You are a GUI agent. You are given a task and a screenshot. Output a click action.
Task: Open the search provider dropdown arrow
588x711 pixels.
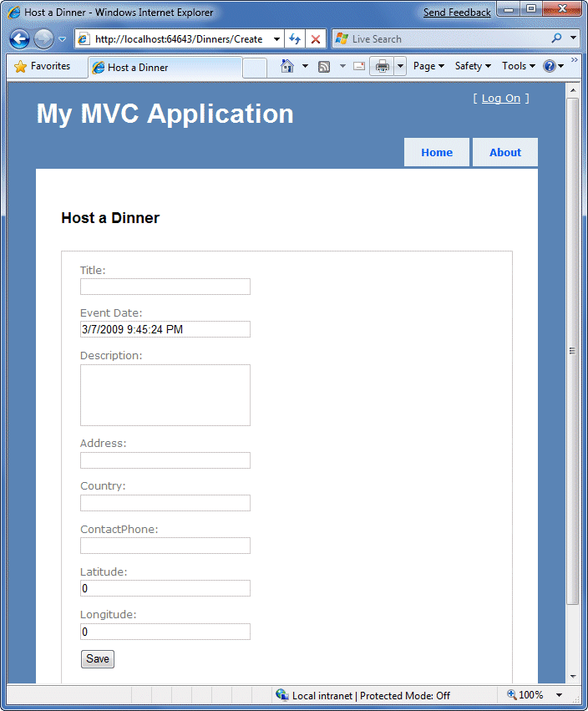tap(573, 38)
